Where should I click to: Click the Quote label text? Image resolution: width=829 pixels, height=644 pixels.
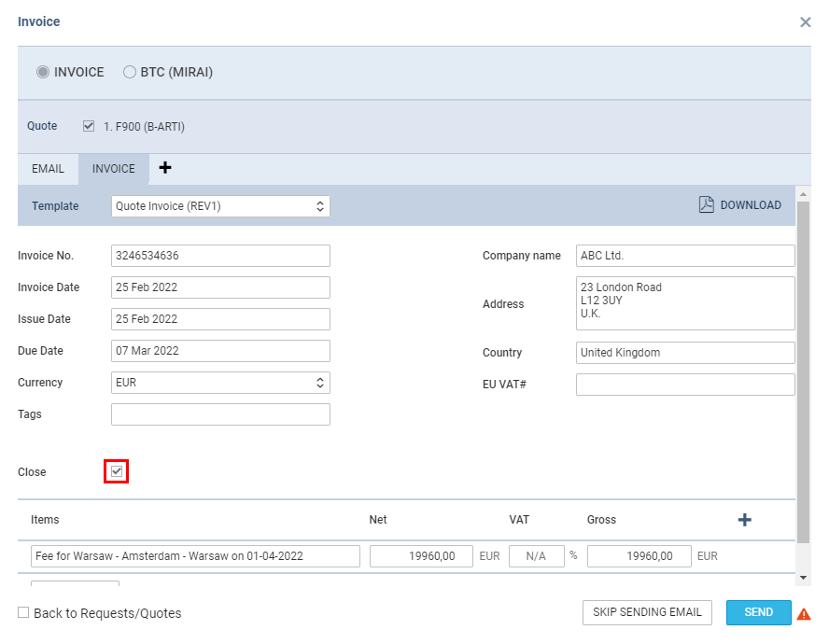42,126
